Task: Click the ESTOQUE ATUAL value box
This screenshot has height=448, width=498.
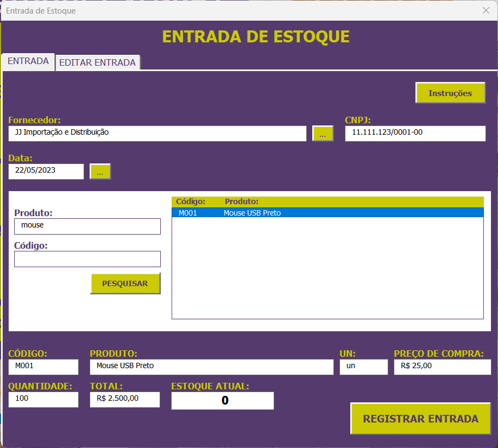Action: point(222,401)
